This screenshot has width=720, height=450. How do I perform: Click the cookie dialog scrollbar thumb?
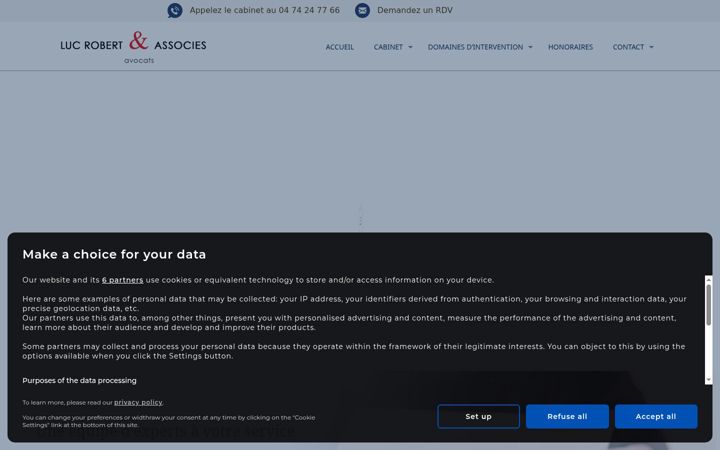pyautogui.click(x=709, y=305)
